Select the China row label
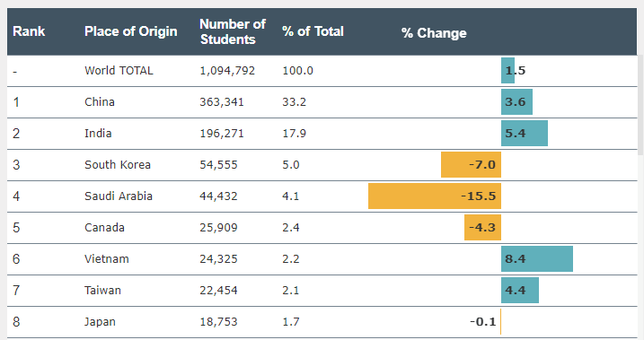 [100, 101]
